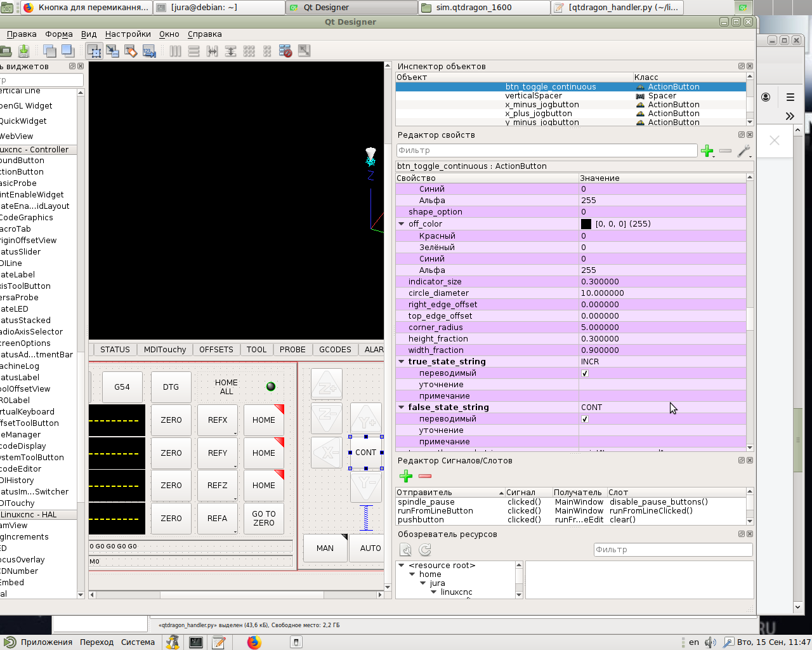This screenshot has height=650, width=812.
Task: Collapse the home node in resource tree
Action: coord(412,574)
